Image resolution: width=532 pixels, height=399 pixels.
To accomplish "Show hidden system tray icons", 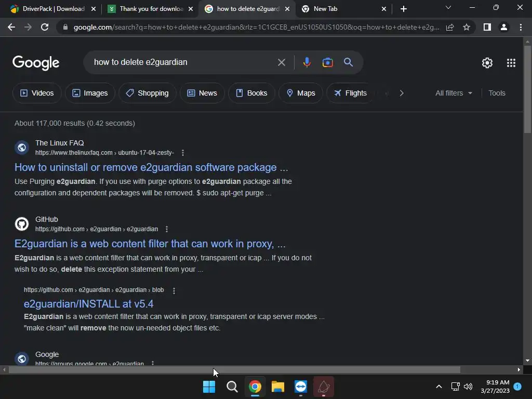I will (x=438, y=387).
